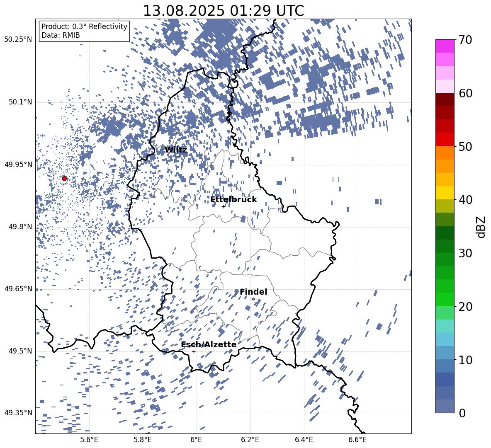Click the 6°E longitude label
This screenshot has width=491, height=448.
(x=196, y=440)
